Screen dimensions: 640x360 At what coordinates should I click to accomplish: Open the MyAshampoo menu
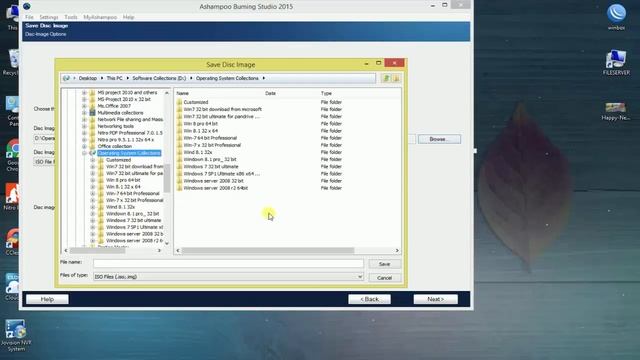coord(100,17)
